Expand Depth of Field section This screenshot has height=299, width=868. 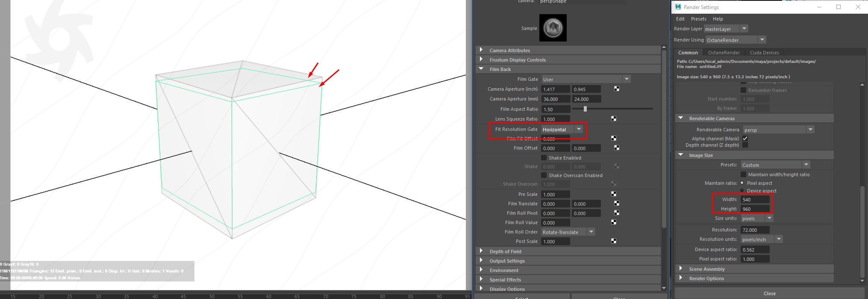coord(568,251)
